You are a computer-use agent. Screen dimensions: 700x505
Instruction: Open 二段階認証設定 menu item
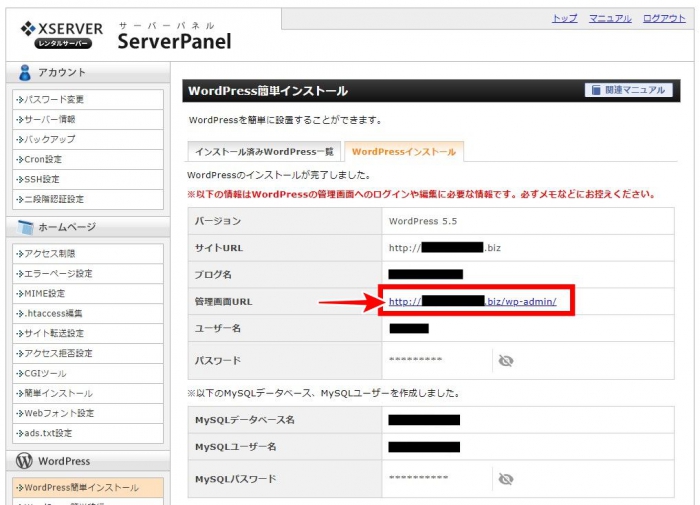pyautogui.click(x=88, y=199)
